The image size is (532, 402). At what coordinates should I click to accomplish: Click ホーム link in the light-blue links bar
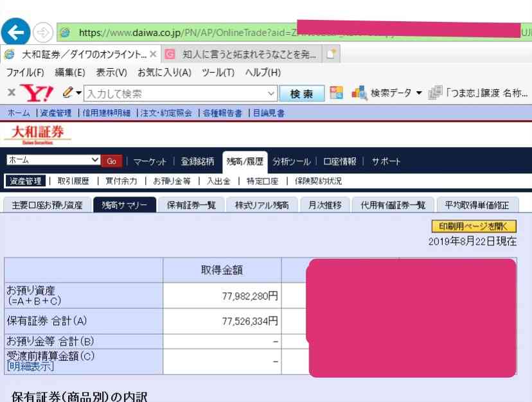pyautogui.click(x=19, y=113)
